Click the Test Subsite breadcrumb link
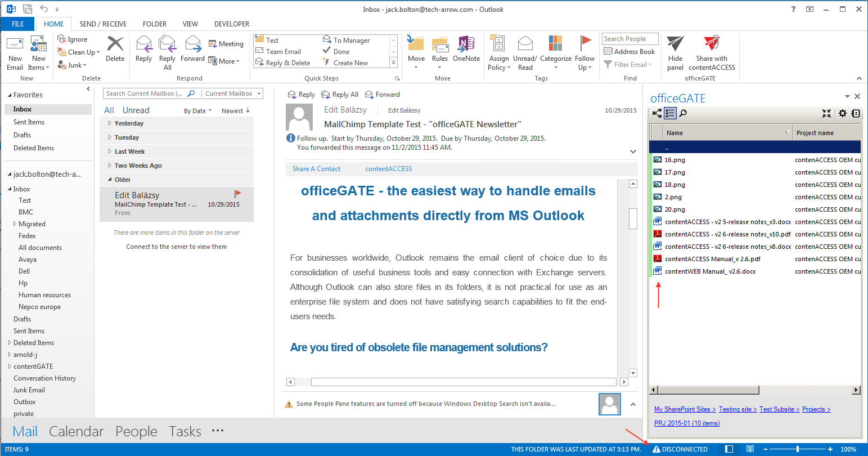Image resolution: width=868 pixels, height=456 pixels. (779, 409)
